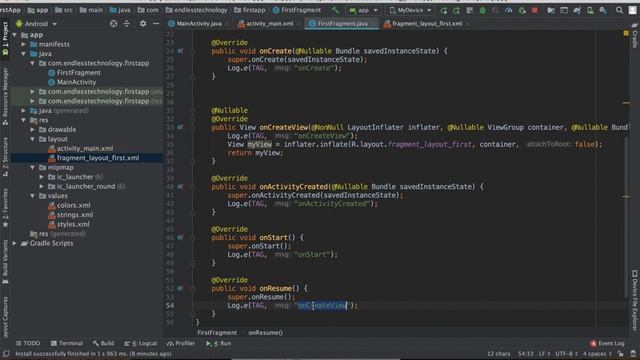The height and width of the screenshot is (360, 640).
Task: Open the Logcat tool window tab
Action: pos(141,343)
